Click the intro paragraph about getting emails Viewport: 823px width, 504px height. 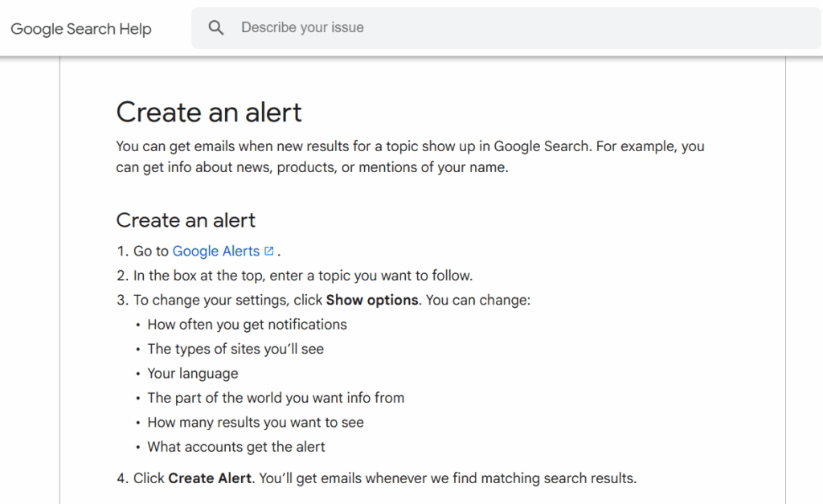pyautogui.click(x=410, y=157)
